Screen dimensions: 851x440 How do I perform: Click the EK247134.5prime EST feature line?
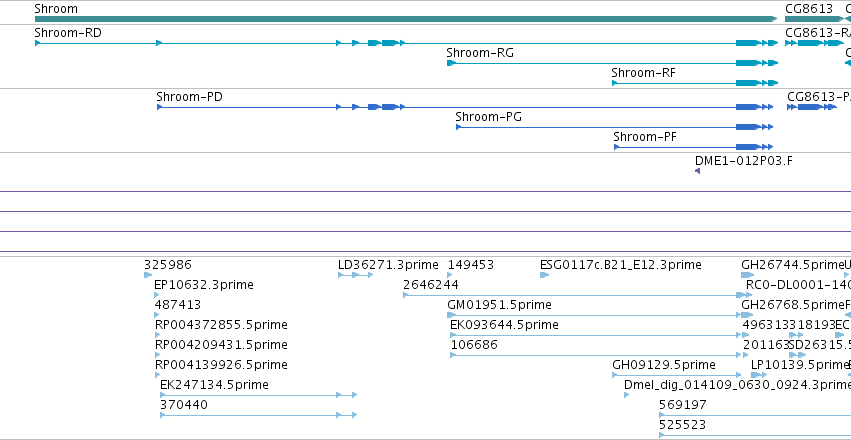pyautogui.click(x=258, y=395)
